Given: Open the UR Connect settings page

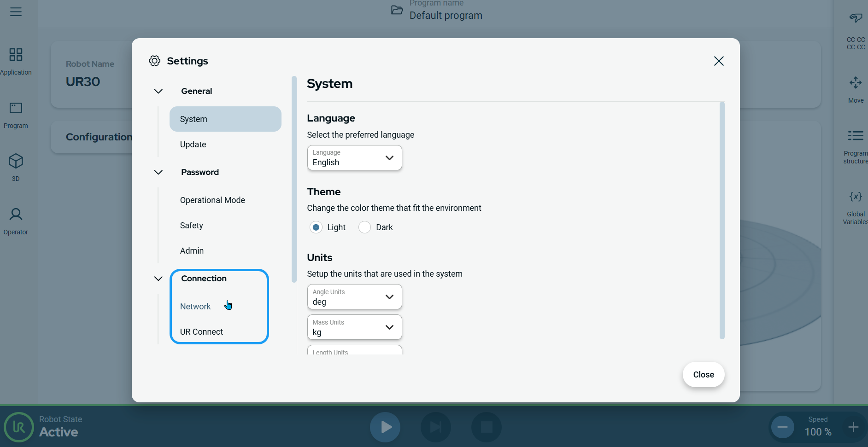Looking at the screenshot, I should click(201, 332).
